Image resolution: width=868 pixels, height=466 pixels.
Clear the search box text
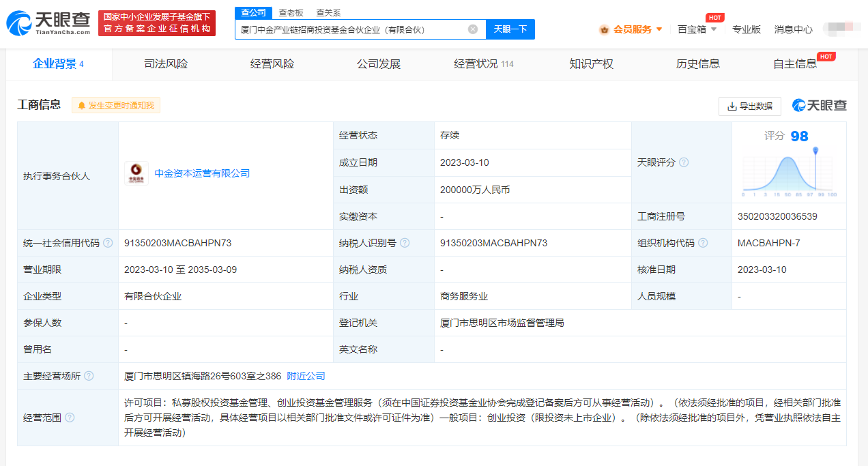click(x=473, y=29)
